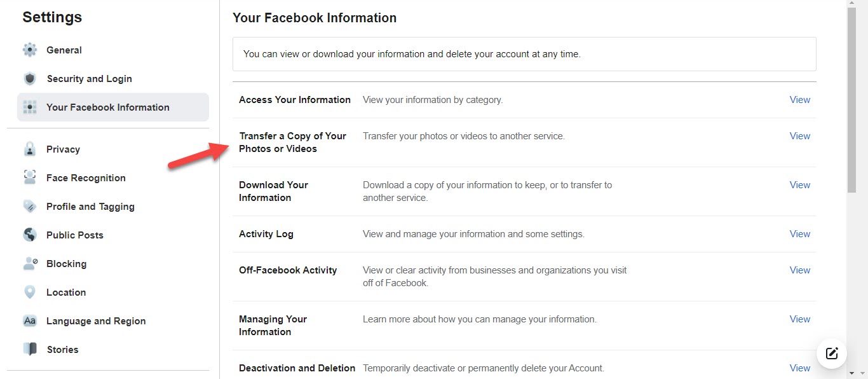View Access Your Information
Viewport: 868px width, 379px height.
pos(799,100)
